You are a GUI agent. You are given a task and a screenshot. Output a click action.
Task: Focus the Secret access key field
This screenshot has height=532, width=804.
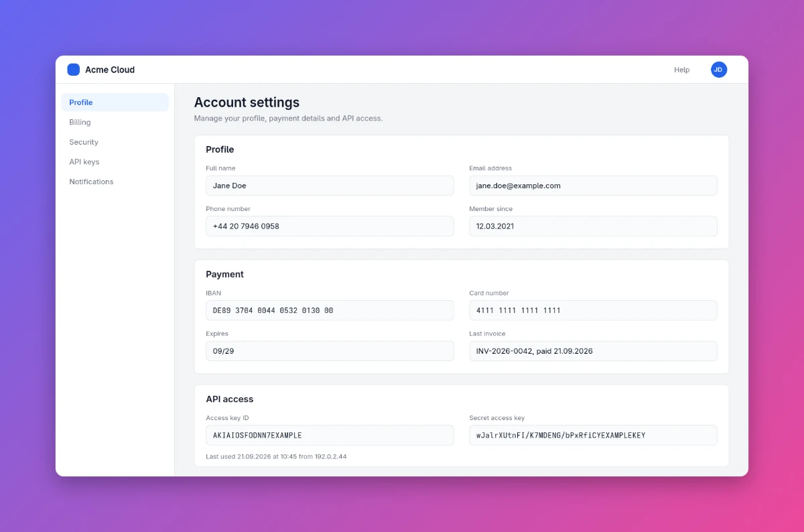593,435
